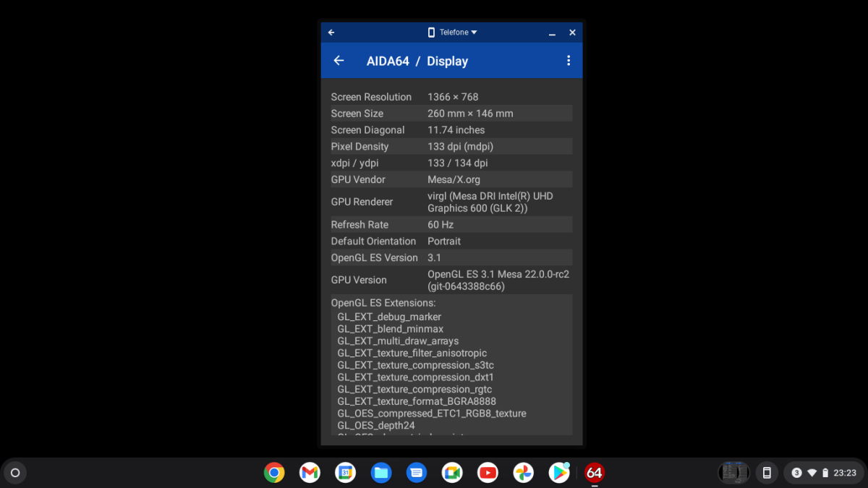
Task: Click the OpenGL ES 3.1 Mesa 22.0.0-rc2 value
Action: point(498,281)
